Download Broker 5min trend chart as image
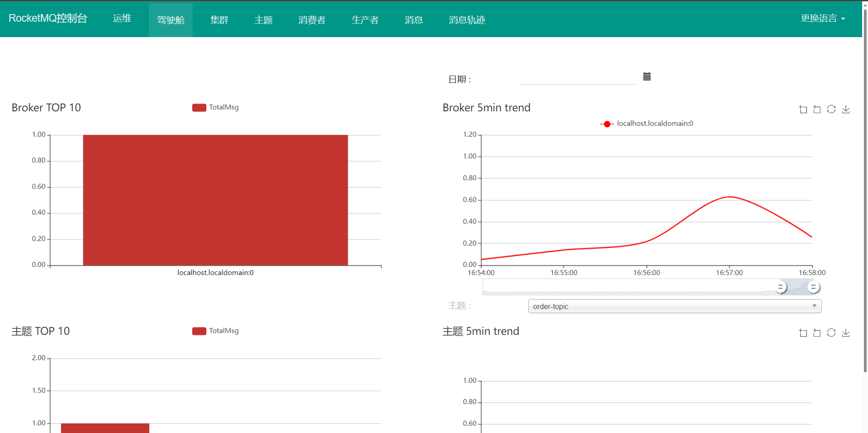This screenshot has width=868, height=433. [x=846, y=109]
